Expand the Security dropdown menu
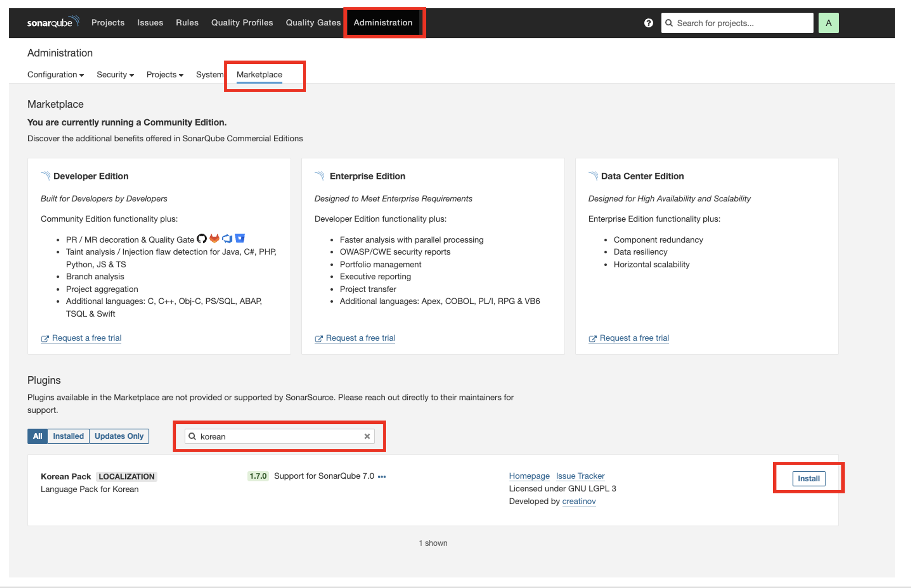 [x=115, y=75]
